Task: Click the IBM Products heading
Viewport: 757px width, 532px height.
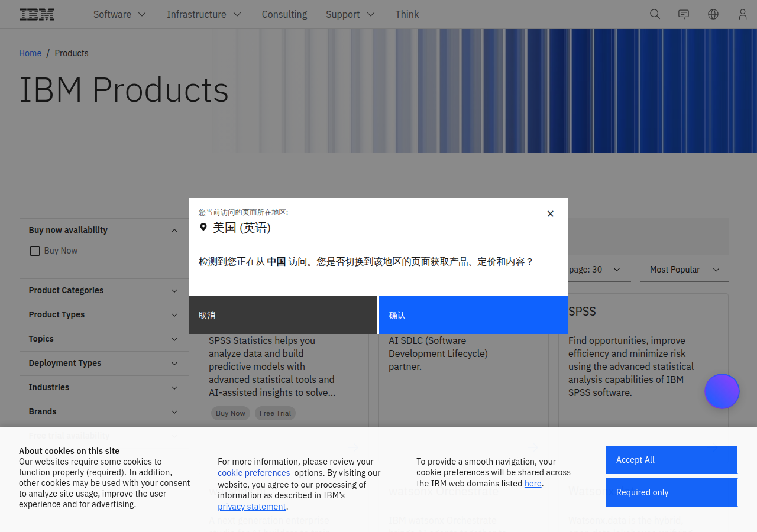Action: [124, 90]
